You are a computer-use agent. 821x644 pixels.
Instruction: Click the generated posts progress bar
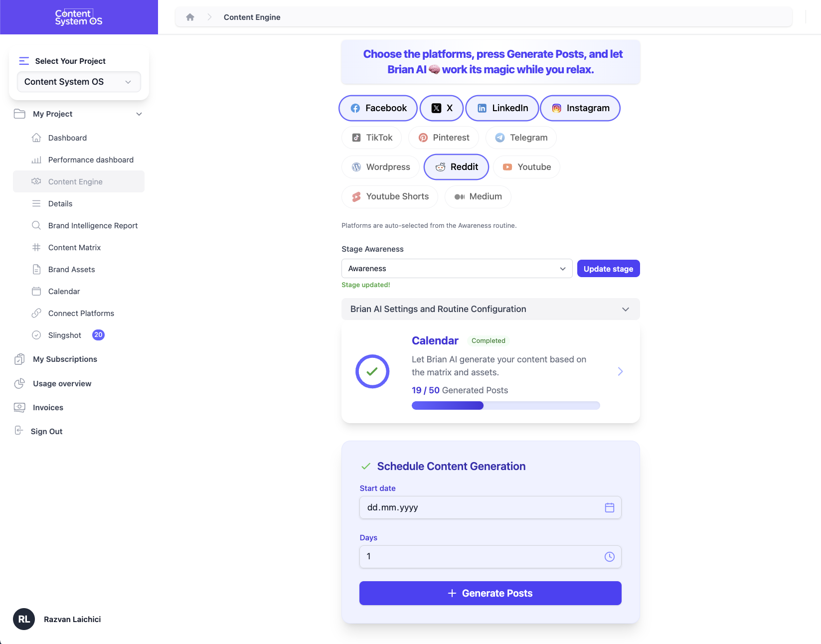[505, 406]
